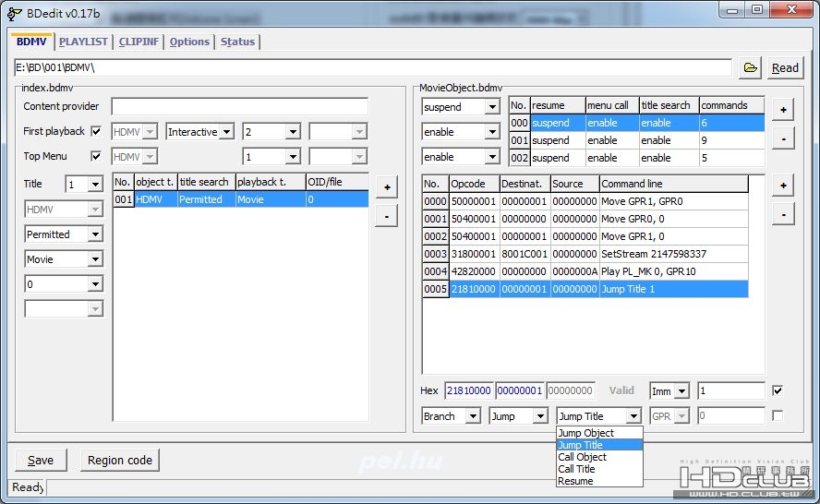Add a title with the plus button beside title list
The height and width of the screenshot is (504, 820).
coord(387,187)
